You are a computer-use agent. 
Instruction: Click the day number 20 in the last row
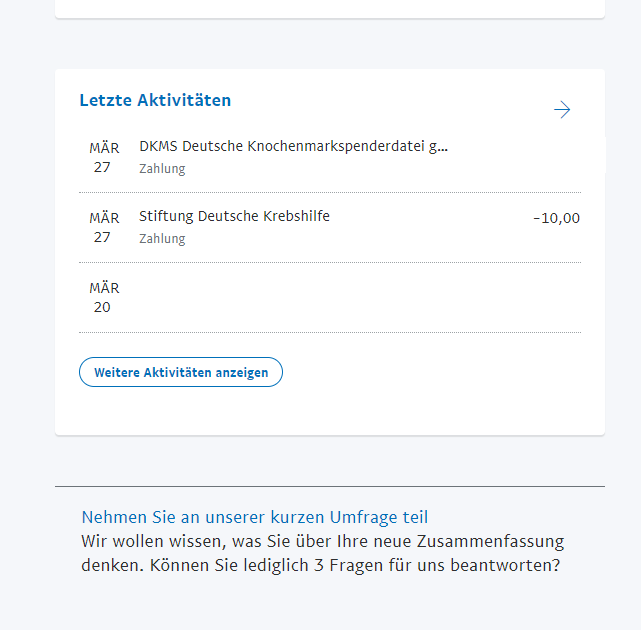coord(102,307)
